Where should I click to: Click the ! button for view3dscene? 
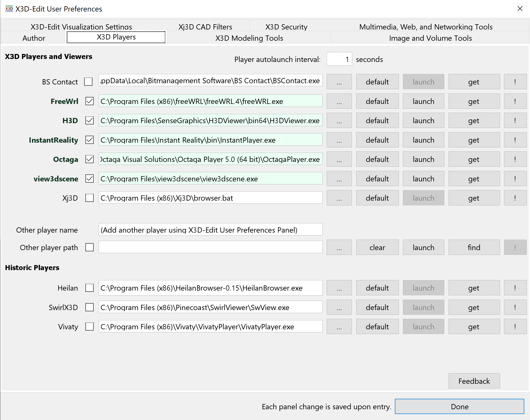(x=515, y=179)
